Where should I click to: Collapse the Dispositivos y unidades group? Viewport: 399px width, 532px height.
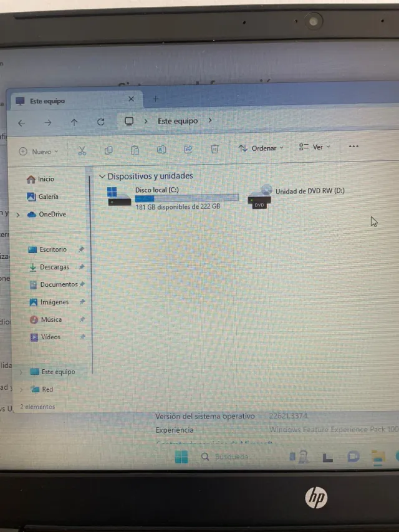point(102,177)
